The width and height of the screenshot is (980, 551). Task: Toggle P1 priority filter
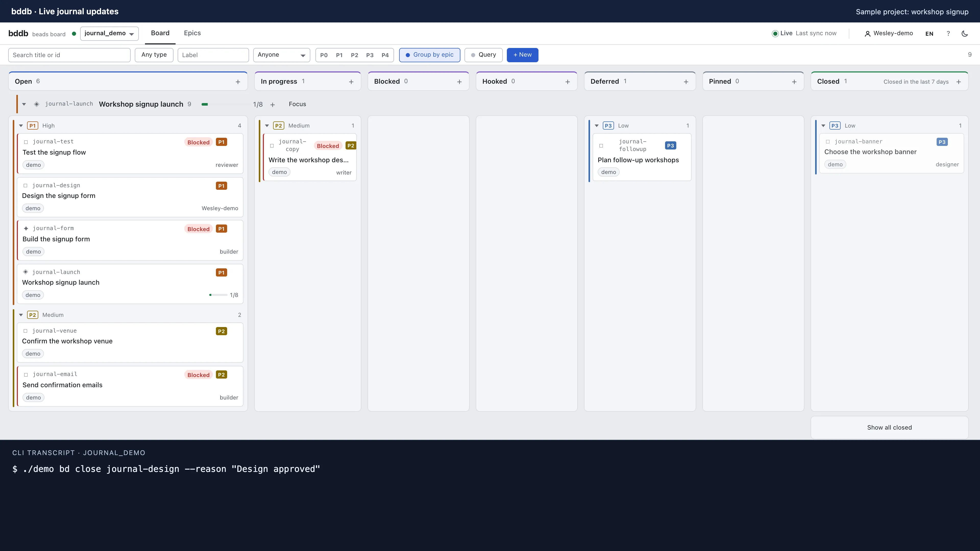coord(339,55)
